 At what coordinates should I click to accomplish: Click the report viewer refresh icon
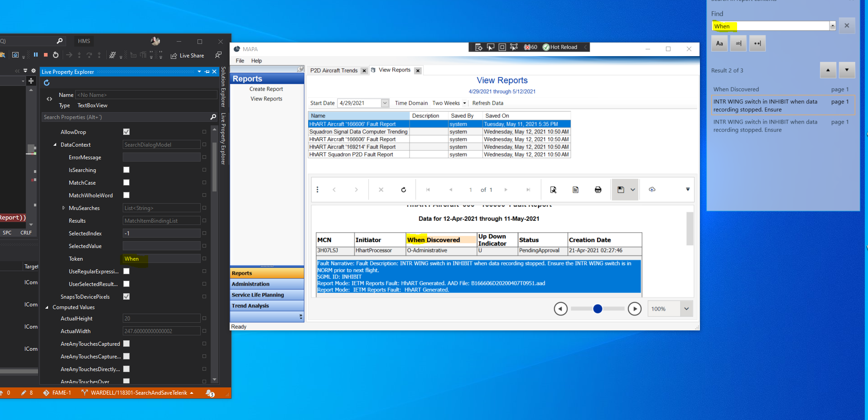[x=403, y=190]
